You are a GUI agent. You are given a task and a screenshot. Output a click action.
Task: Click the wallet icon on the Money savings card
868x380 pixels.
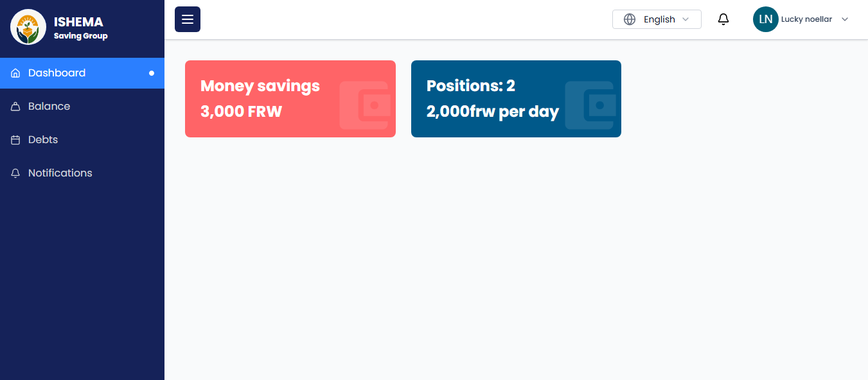pyautogui.click(x=365, y=105)
